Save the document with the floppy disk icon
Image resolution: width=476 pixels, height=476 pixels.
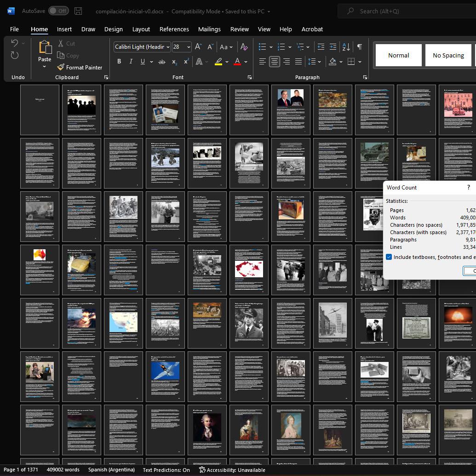[x=78, y=11]
